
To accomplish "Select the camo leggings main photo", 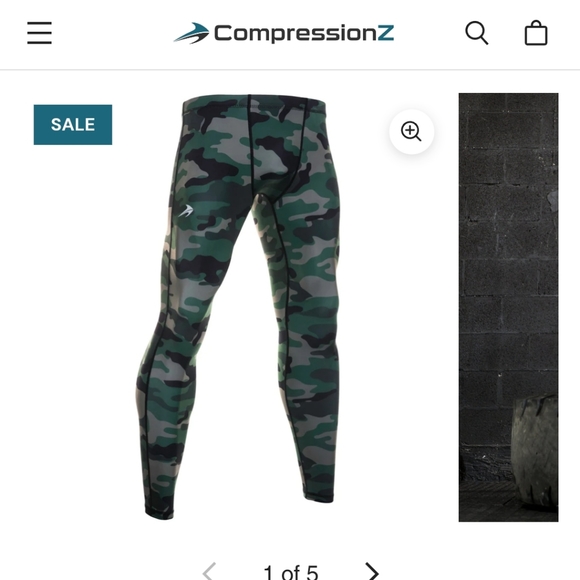I will click(239, 307).
